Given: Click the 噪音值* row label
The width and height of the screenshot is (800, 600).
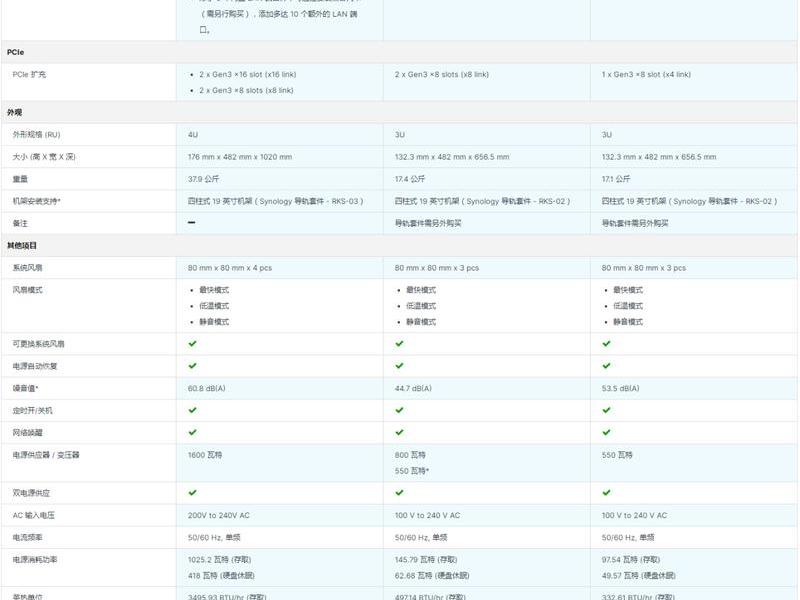Looking at the screenshot, I should coord(26,388).
